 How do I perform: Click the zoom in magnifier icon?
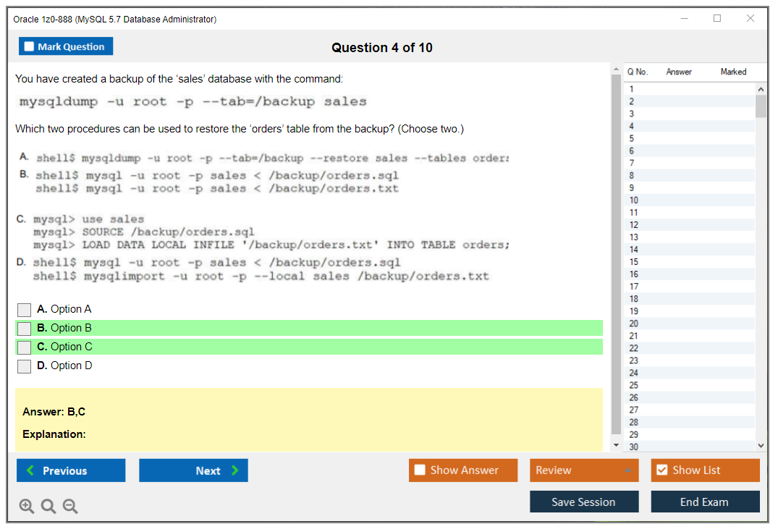[x=27, y=507]
